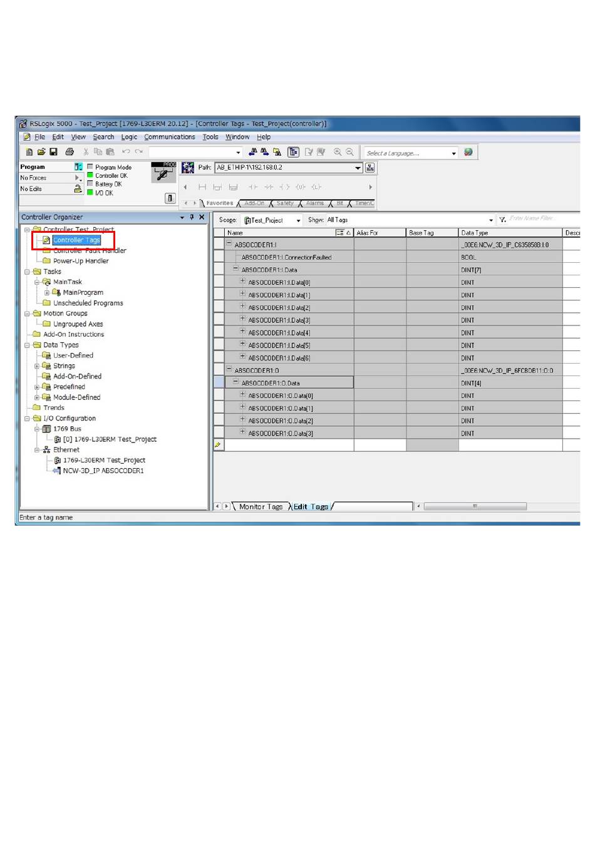Image resolution: width=595 pixels, height=868 pixels.
Task: Click the ABSOCODER1:I.ConnectionFaulted tag name
Action: (x=287, y=257)
